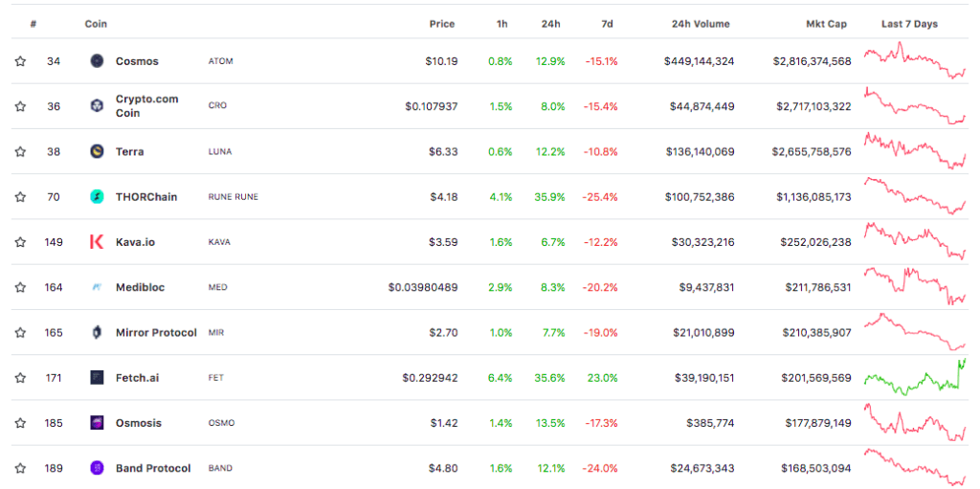
Task: Click the THORChain logo icon
Action: 97,197
